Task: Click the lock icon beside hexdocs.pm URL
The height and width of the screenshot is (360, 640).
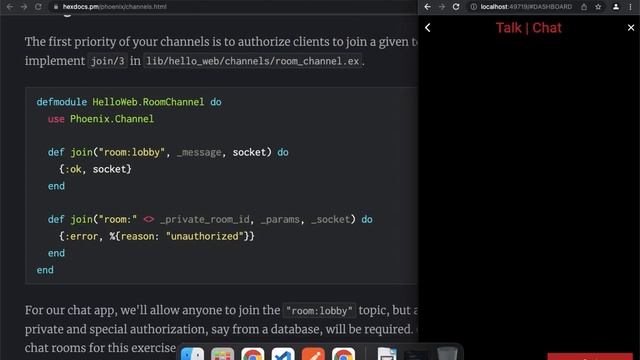Action: (x=56, y=7)
